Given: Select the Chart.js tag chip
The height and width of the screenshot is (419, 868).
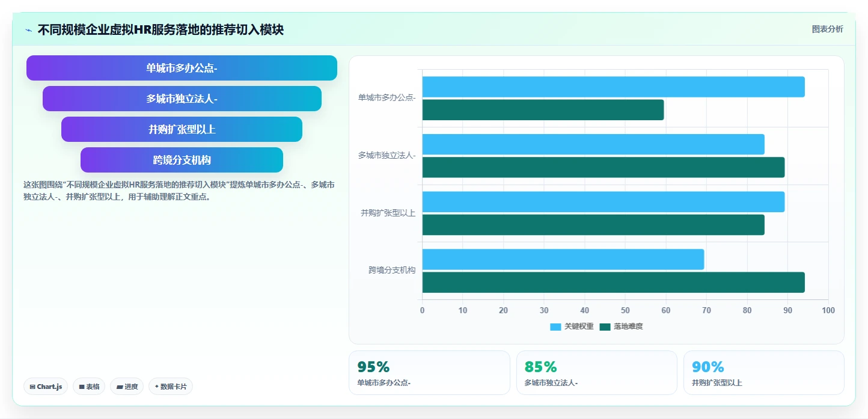Looking at the screenshot, I should click(46, 387).
